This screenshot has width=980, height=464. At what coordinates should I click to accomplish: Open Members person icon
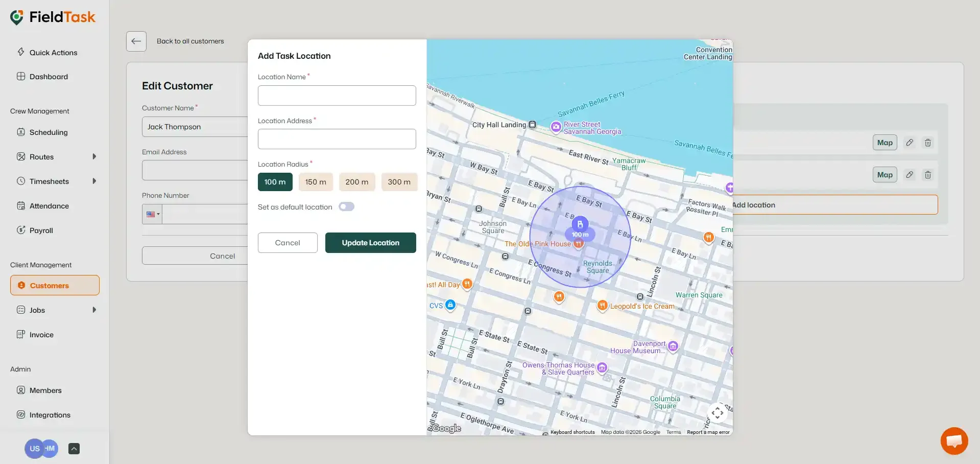[21, 390]
